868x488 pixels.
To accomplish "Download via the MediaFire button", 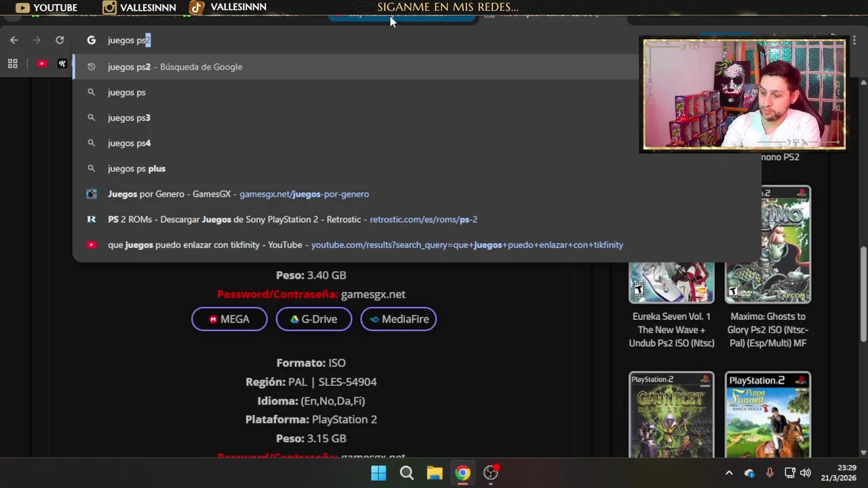I will [x=399, y=319].
